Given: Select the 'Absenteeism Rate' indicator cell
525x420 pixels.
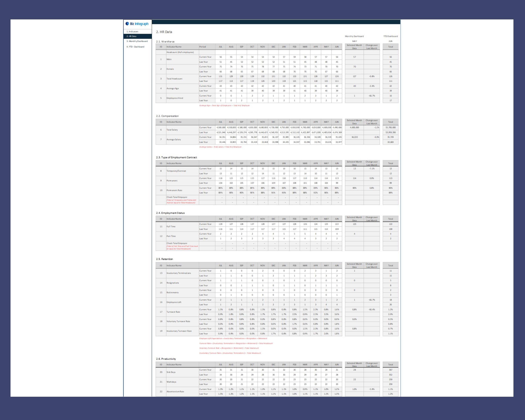Looking at the screenshot, I should [182, 391].
